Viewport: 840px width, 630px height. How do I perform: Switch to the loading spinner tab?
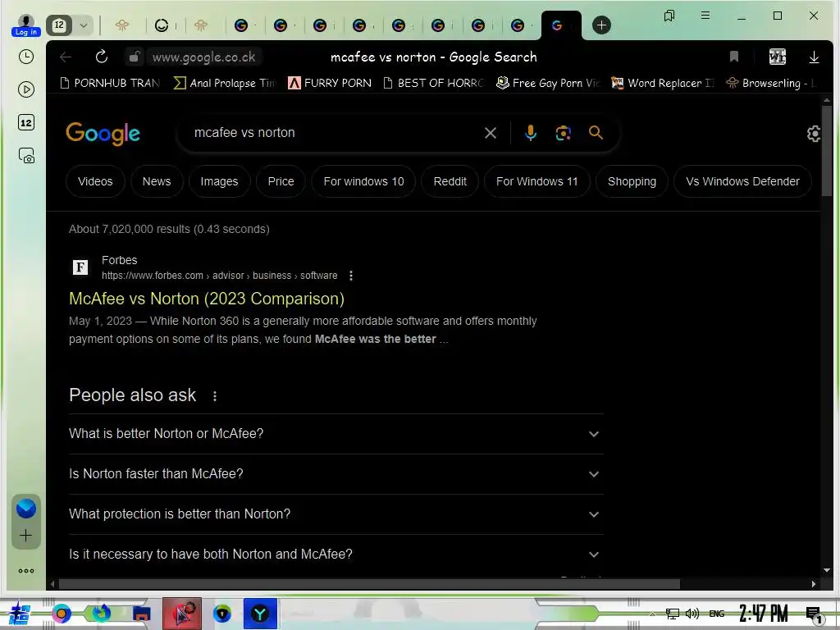[162, 25]
